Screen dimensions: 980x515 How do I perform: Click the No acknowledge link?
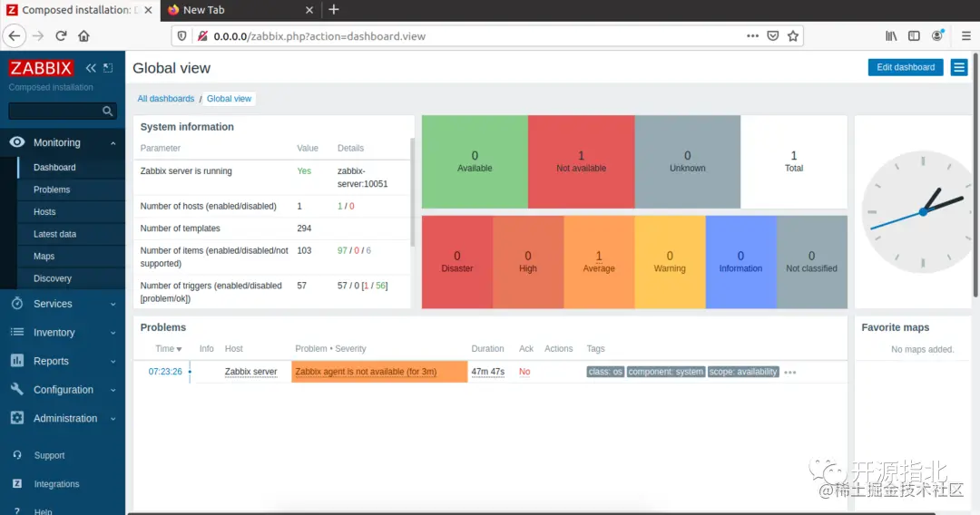tap(524, 372)
